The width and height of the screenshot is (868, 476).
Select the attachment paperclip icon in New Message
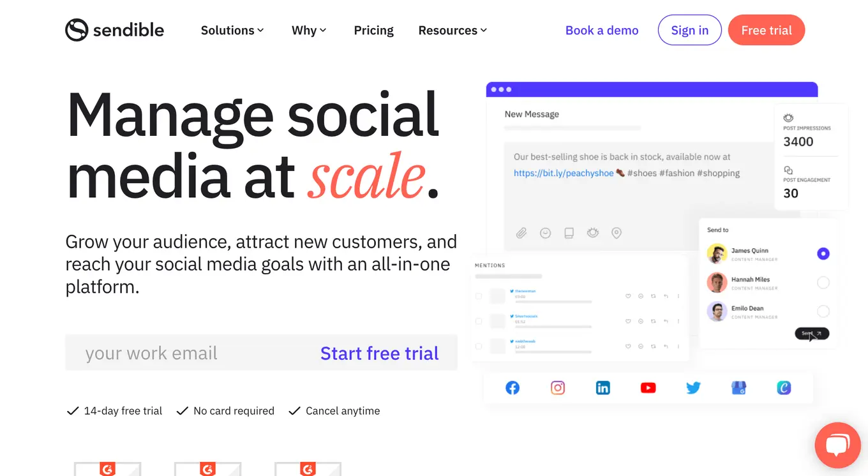(521, 233)
